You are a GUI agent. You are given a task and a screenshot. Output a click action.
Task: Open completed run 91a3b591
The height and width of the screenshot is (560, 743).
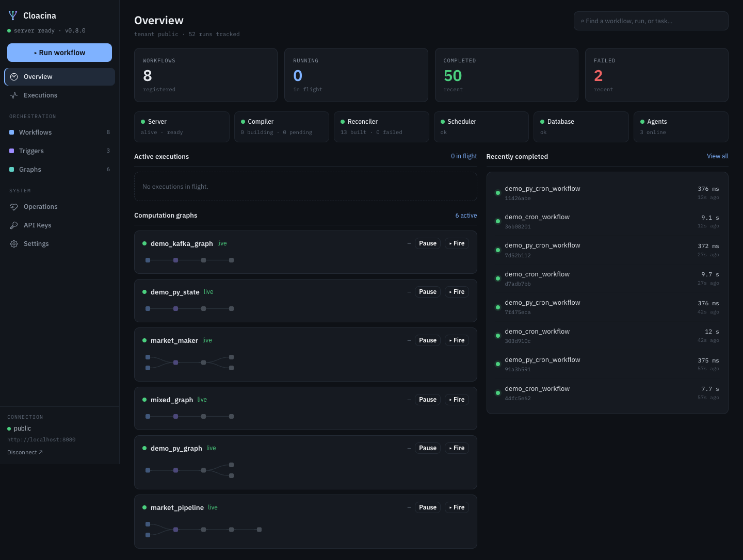[x=607, y=364]
